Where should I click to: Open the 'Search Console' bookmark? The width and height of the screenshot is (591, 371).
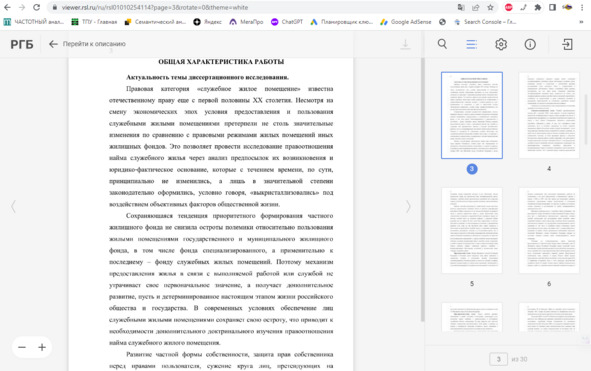click(485, 22)
